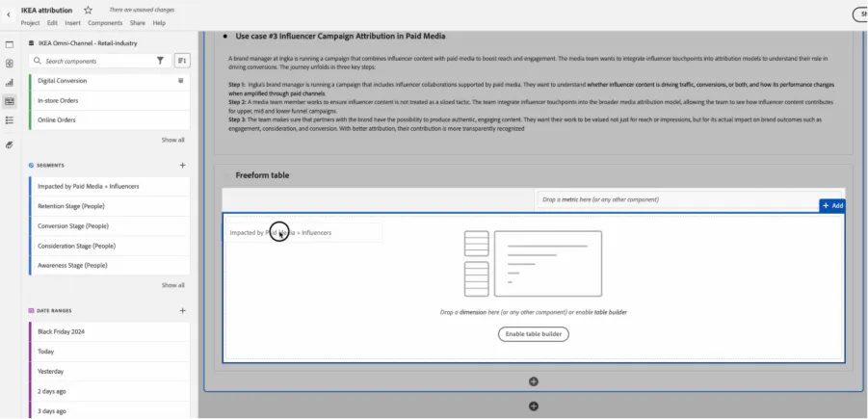Viewport: 868px width, 419px height.
Task: Click Enable table builder button
Action: (x=533, y=334)
